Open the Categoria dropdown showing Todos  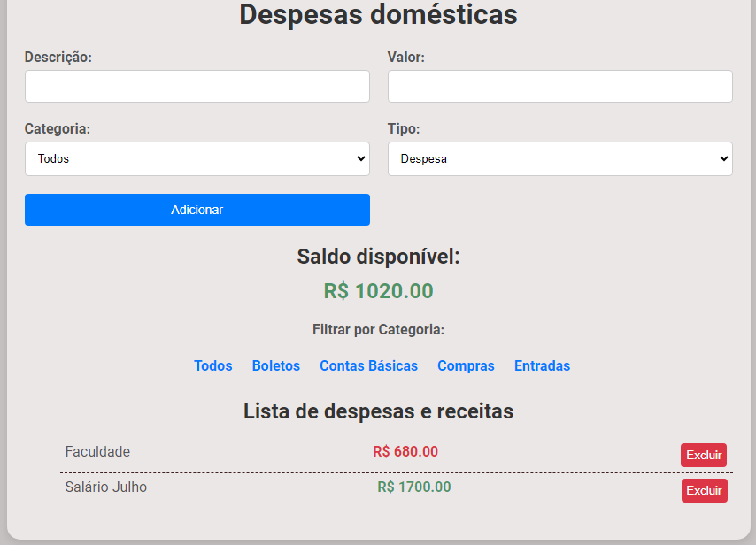pos(197,159)
